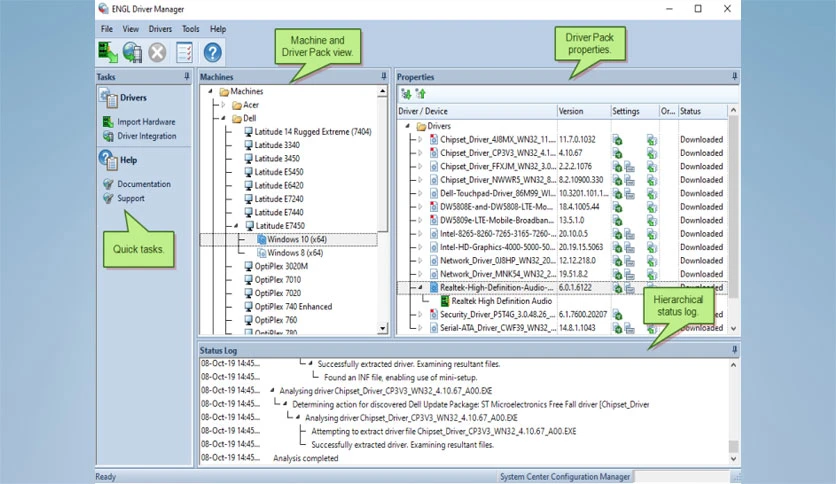The width and height of the screenshot is (836, 484).
Task: Open the checklist options toolbar icon
Action: point(184,52)
